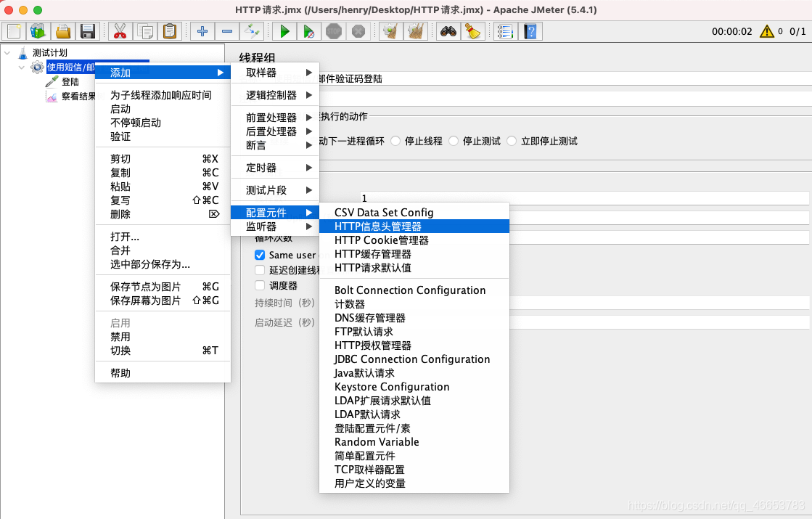Viewport: 812px width, 519px height.
Task: Open the 前置处理器 submenu
Action: pyautogui.click(x=275, y=118)
